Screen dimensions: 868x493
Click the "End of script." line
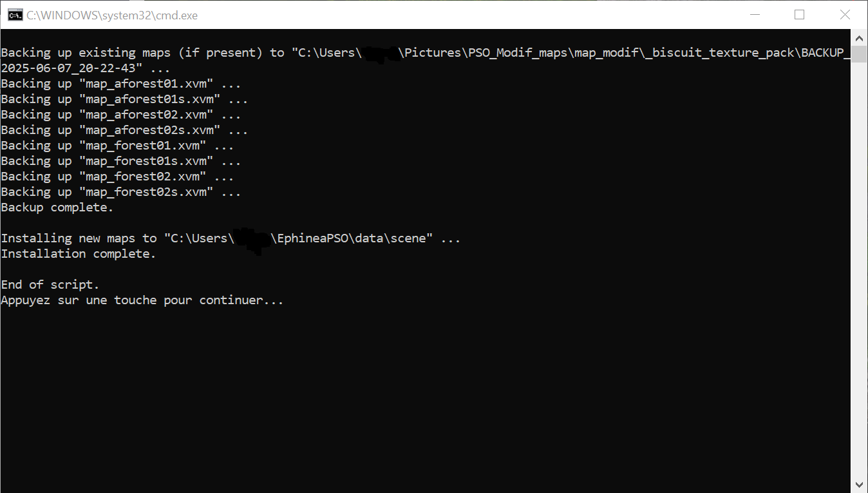pos(50,285)
